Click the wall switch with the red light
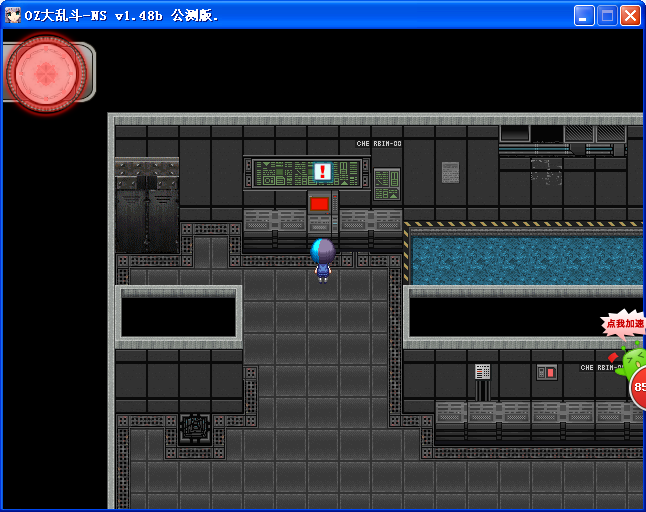The image size is (646, 512). 547,372
